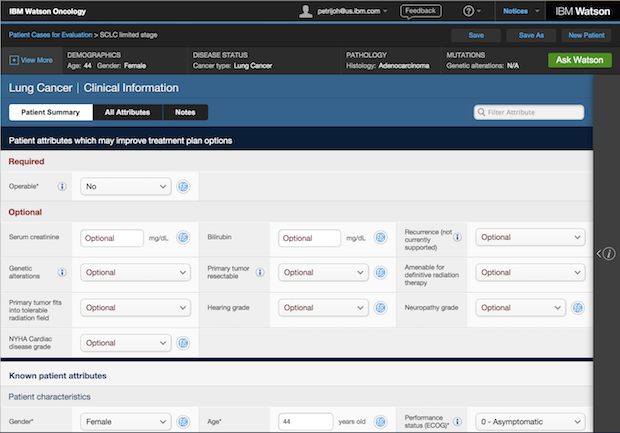620x433 pixels.
Task: Click Watson icon beside NYHA Cardiac disease grade
Action: [183, 343]
